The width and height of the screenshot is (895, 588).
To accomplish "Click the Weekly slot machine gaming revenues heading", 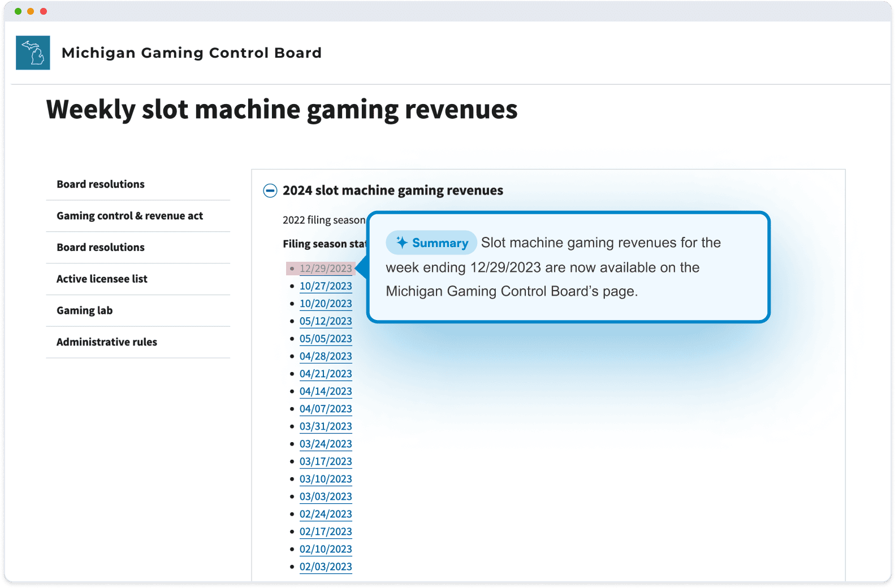I will pos(282,110).
